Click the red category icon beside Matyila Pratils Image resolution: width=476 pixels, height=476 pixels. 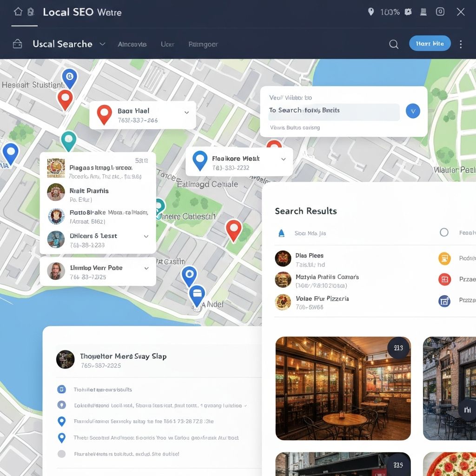(x=444, y=279)
